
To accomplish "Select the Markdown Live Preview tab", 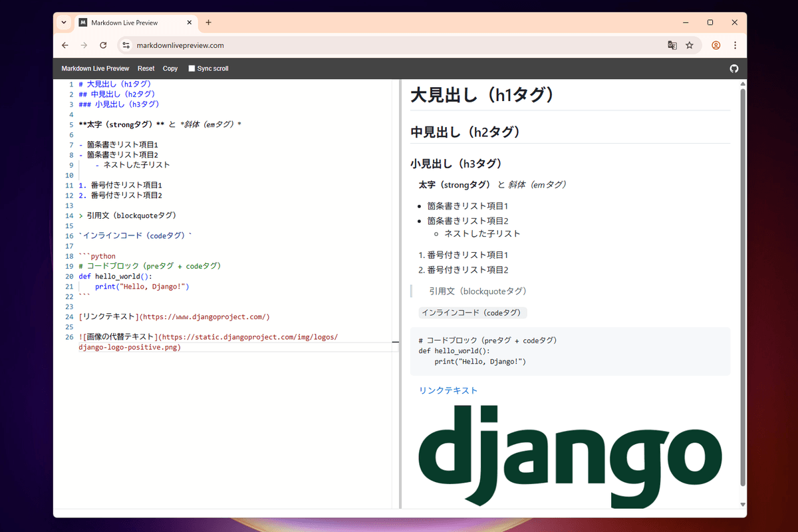I will (x=136, y=23).
